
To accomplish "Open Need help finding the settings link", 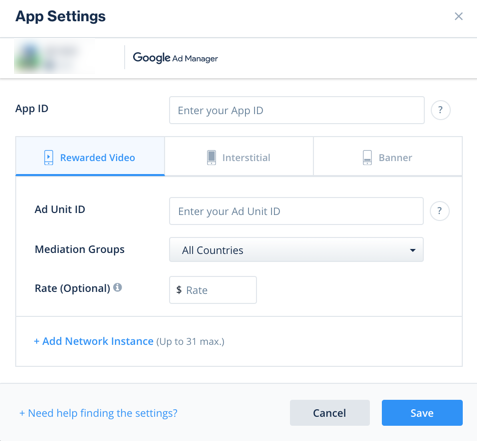I will point(98,413).
